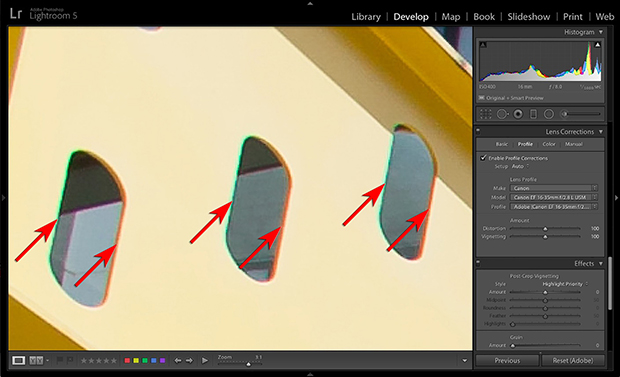Adjust Post-Crop Vignetting Amount slider
This screenshot has width=620, height=377.
[545, 292]
